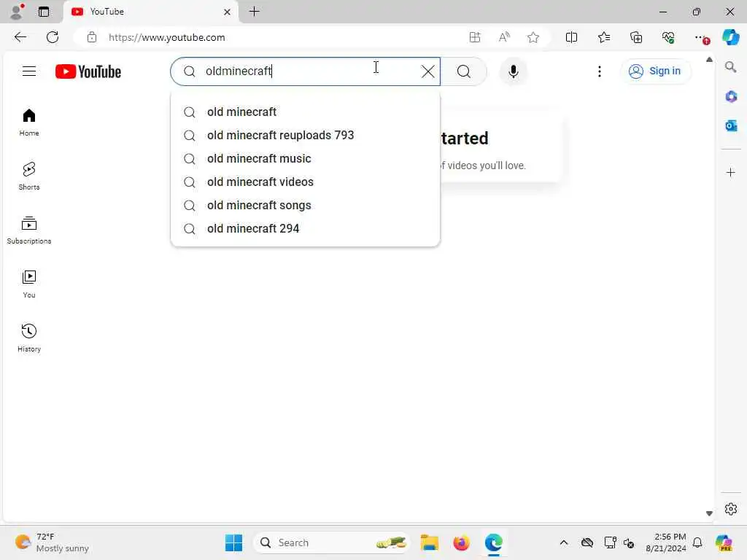Add this page to favorites star

click(533, 38)
